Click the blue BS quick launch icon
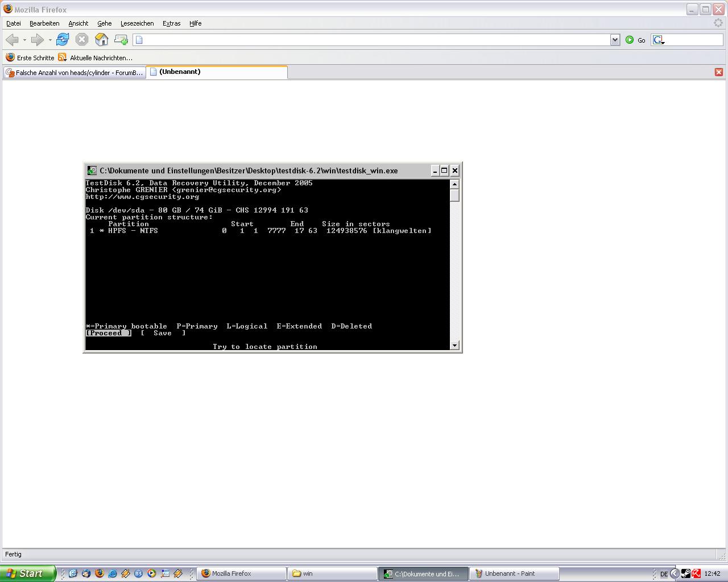Viewport: 728px width, 582px height. pyautogui.click(x=138, y=573)
